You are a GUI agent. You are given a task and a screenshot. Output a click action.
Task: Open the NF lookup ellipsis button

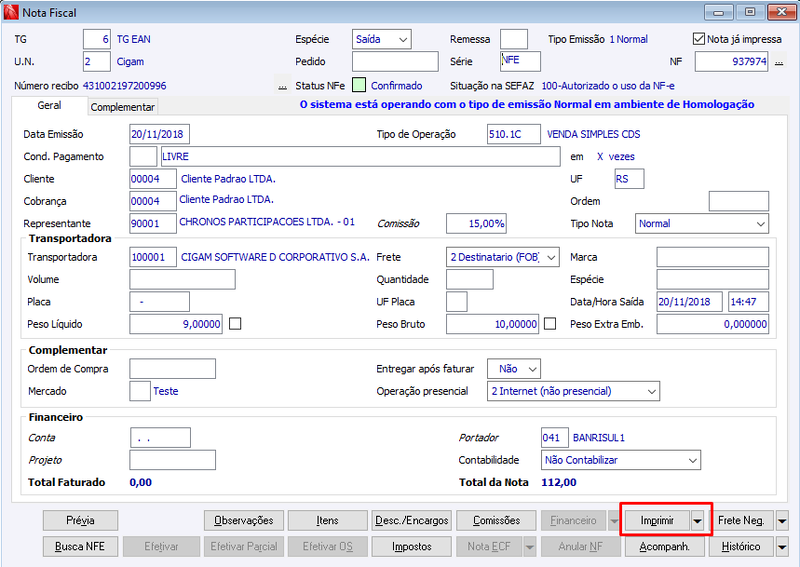coord(779,62)
